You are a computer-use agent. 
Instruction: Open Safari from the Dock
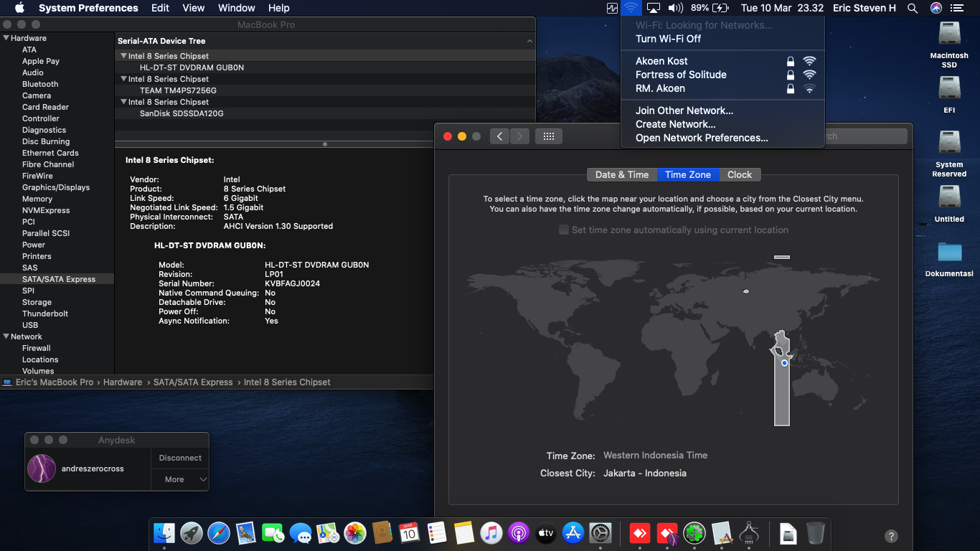(219, 533)
